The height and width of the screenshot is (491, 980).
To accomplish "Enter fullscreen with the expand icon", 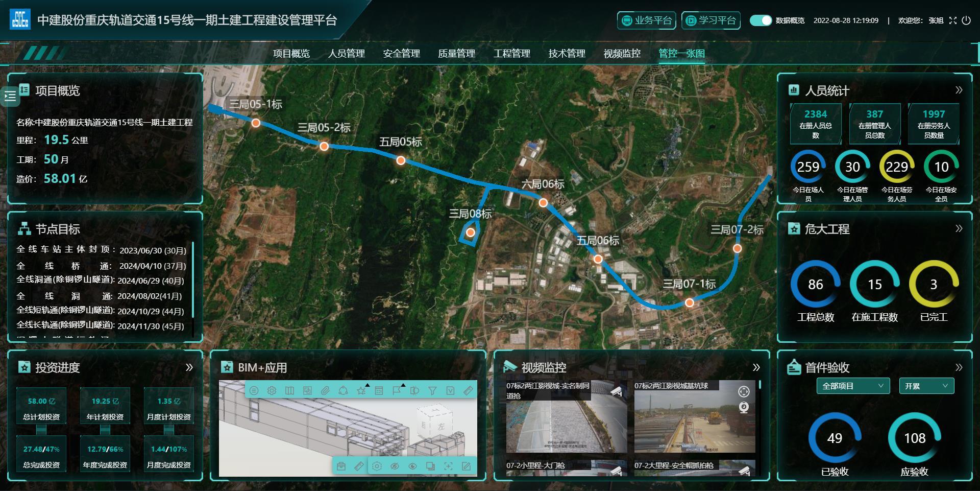I will (x=952, y=20).
